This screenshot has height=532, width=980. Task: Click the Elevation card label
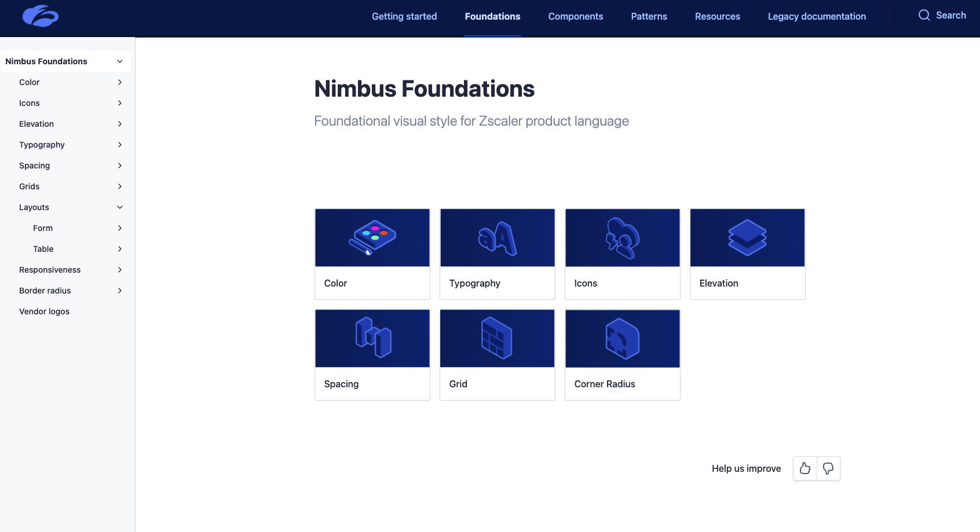point(719,283)
